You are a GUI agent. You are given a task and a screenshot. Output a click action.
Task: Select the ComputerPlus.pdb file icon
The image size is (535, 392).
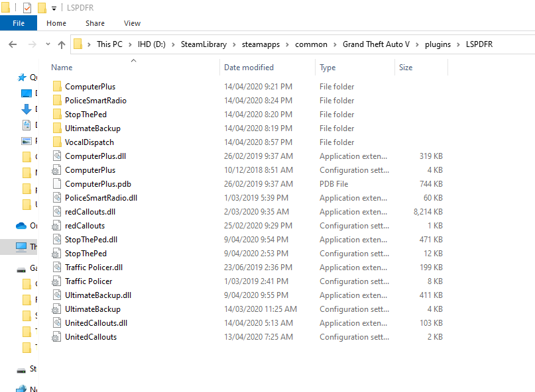pos(57,183)
